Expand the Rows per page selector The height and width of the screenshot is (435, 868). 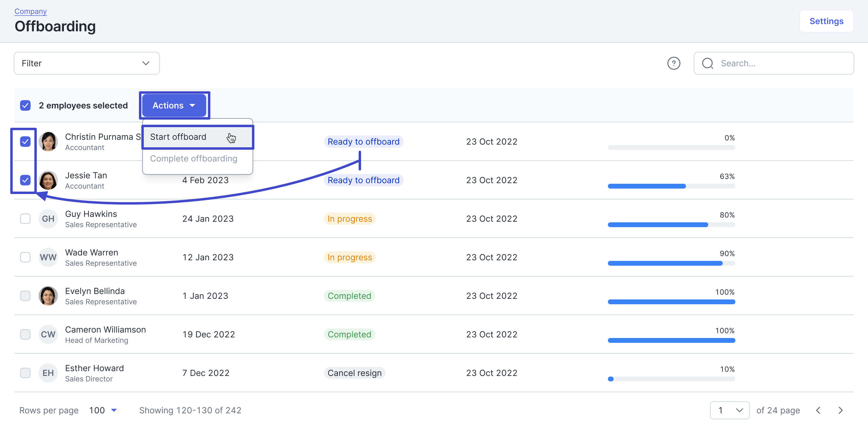103,410
